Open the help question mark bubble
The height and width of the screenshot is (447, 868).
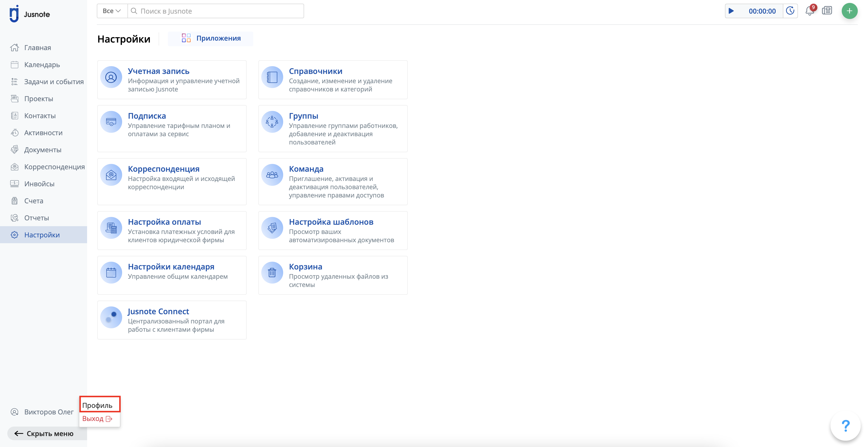click(x=845, y=426)
